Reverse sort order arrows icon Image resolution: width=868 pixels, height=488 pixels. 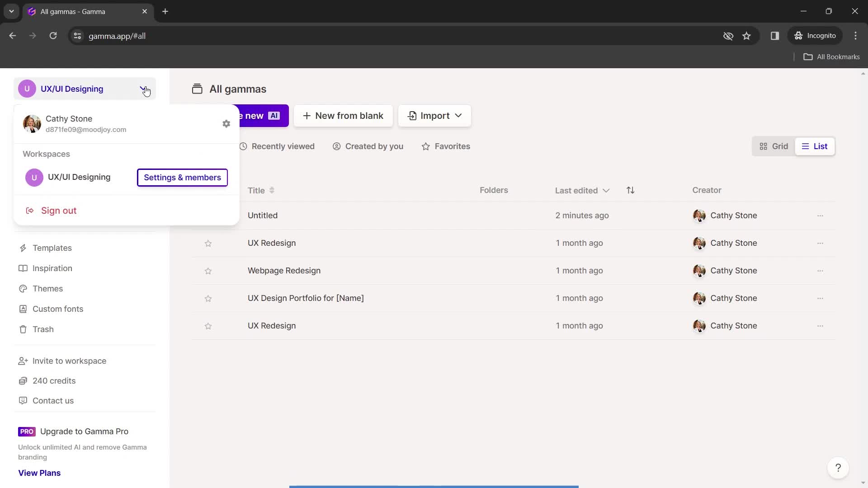(x=631, y=190)
